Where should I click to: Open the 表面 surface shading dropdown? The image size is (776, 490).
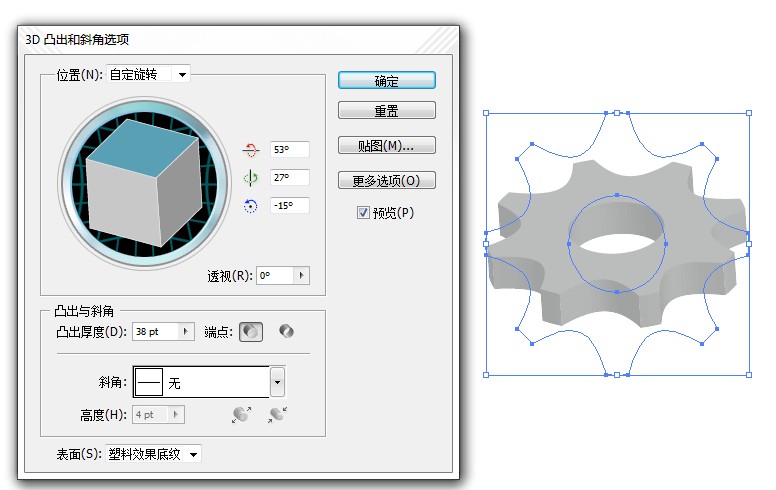point(194,454)
